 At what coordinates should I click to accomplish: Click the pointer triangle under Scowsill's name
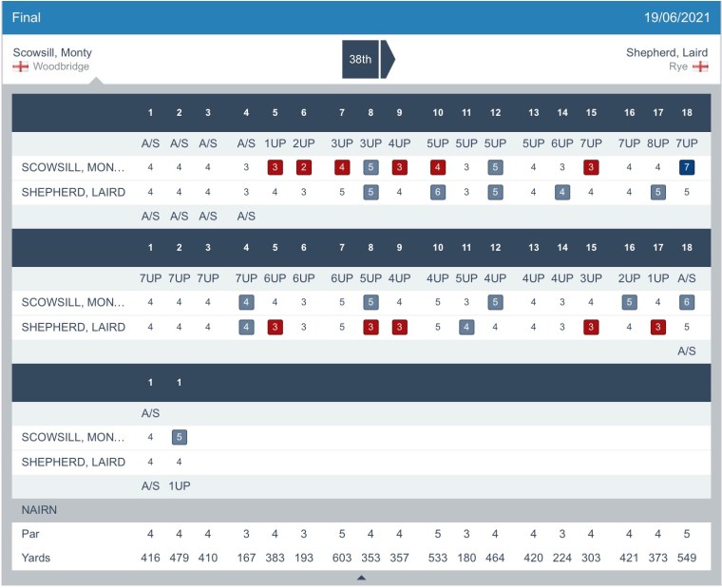point(94,81)
